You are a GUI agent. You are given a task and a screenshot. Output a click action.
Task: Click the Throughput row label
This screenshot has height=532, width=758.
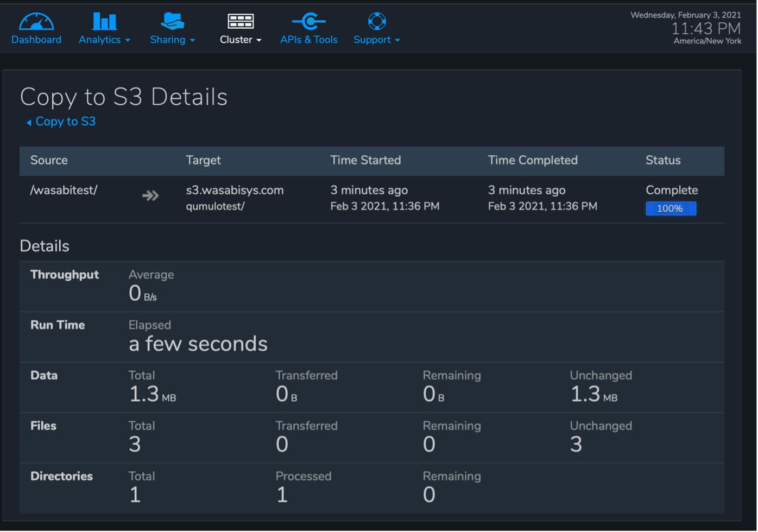coord(65,275)
